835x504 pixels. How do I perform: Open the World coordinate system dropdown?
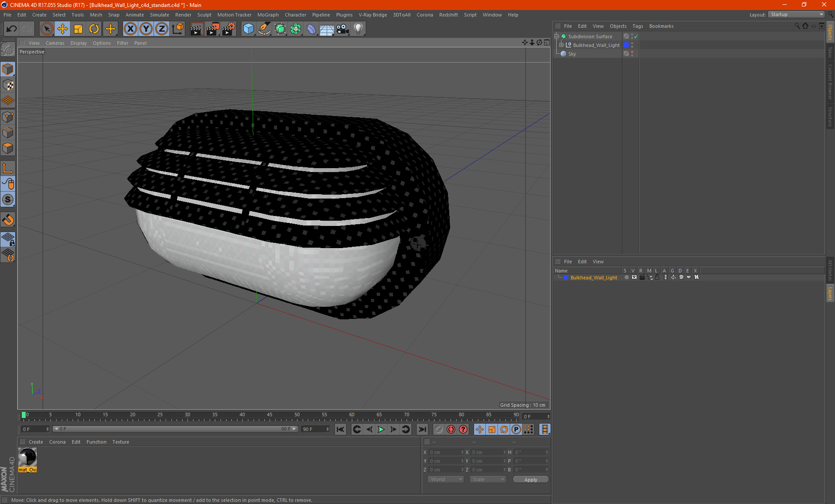pyautogui.click(x=446, y=479)
